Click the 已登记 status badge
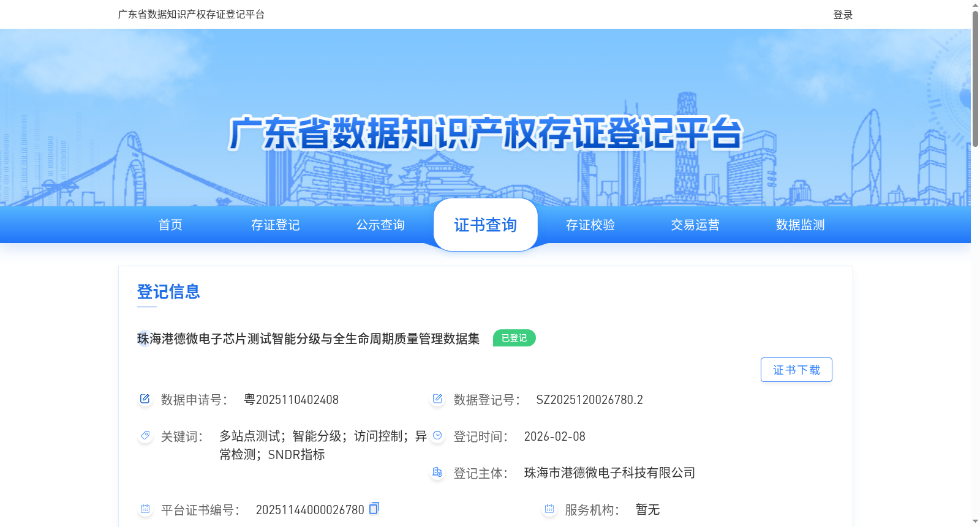 pos(514,338)
